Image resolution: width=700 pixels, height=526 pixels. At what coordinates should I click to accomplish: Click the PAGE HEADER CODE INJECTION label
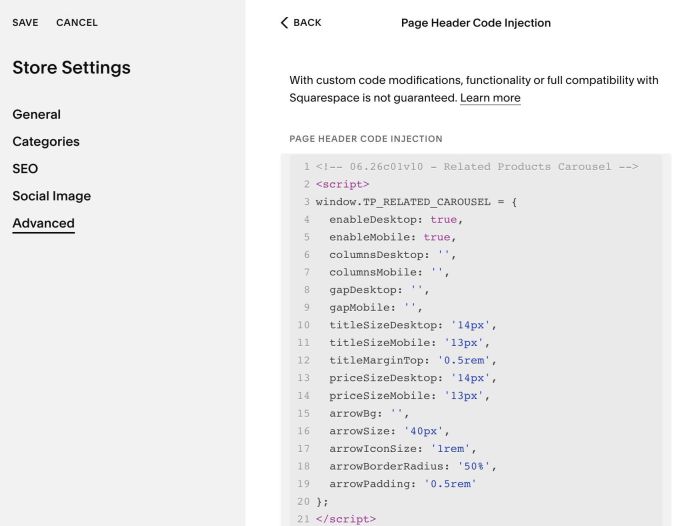366,139
